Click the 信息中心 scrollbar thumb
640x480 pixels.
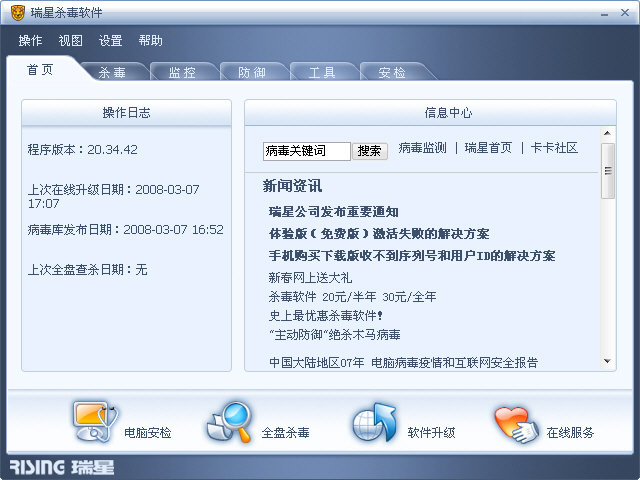(x=608, y=171)
